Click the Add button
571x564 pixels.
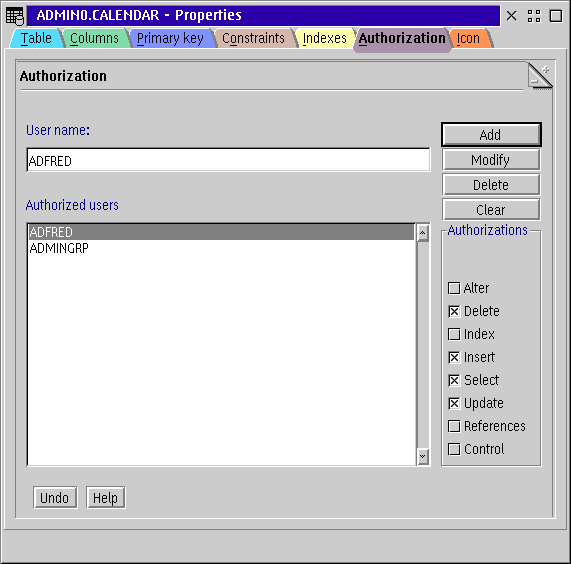click(x=491, y=135)
